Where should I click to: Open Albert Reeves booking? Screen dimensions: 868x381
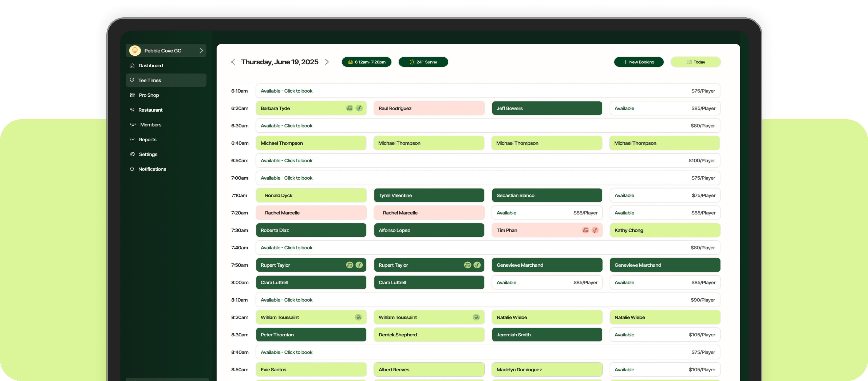click(x=429, y=369)
